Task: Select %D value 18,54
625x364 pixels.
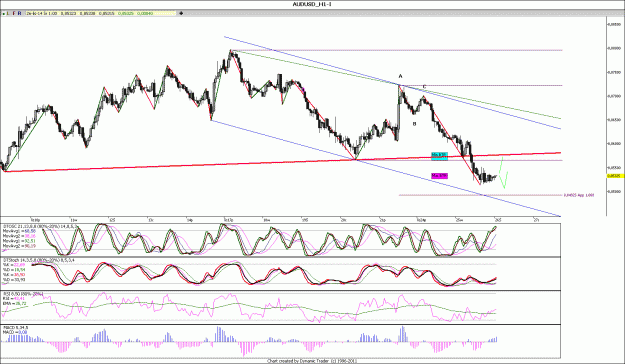Action: (19, 270)
